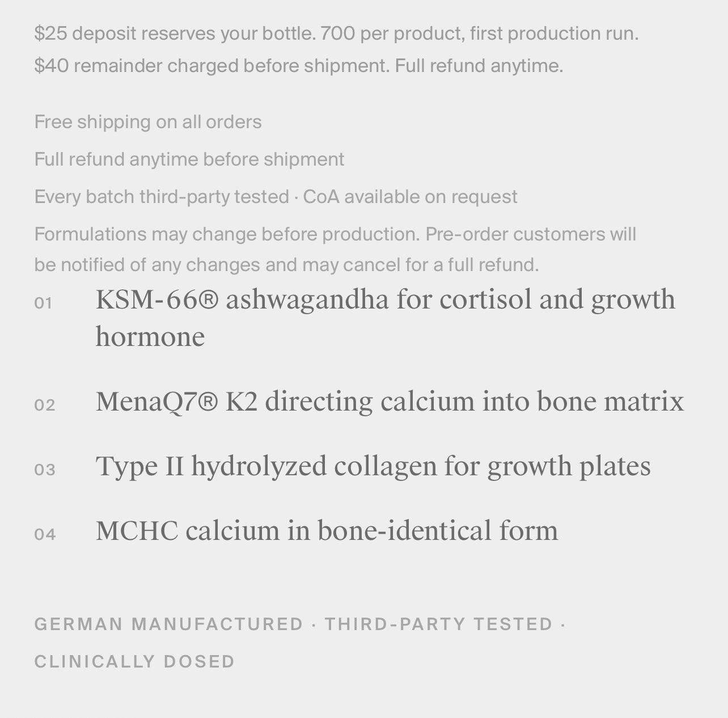
Task: Click the 03 list number
Action: (45, 470)
